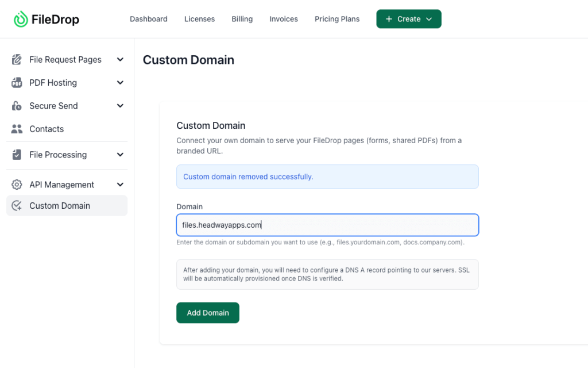The image size is (588, 368).
Task: Collapse the Secure Send section
Action: (x=120, y=106)
